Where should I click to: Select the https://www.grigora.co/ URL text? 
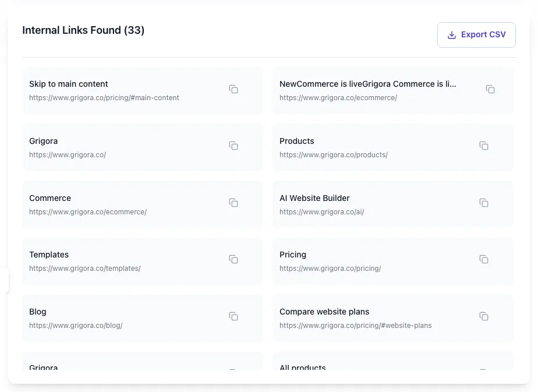click(x=68, y=155)
